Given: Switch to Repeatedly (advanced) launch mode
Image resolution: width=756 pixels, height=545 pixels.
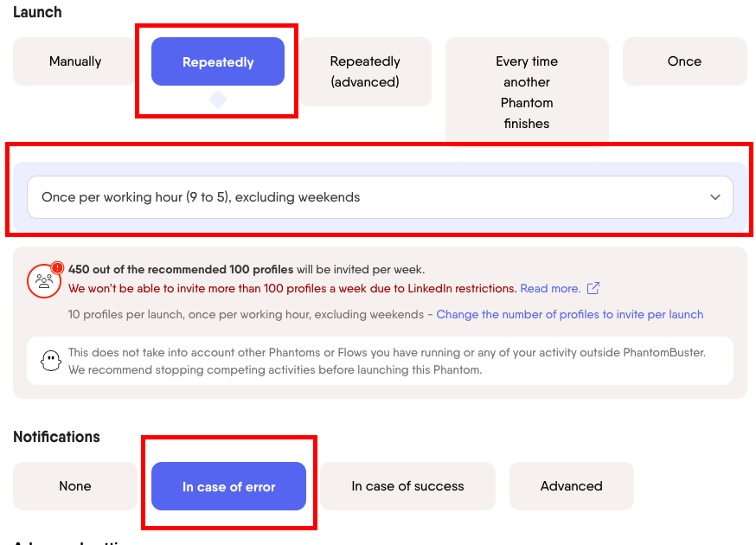Looking at the screenshot, I should 365,72.
